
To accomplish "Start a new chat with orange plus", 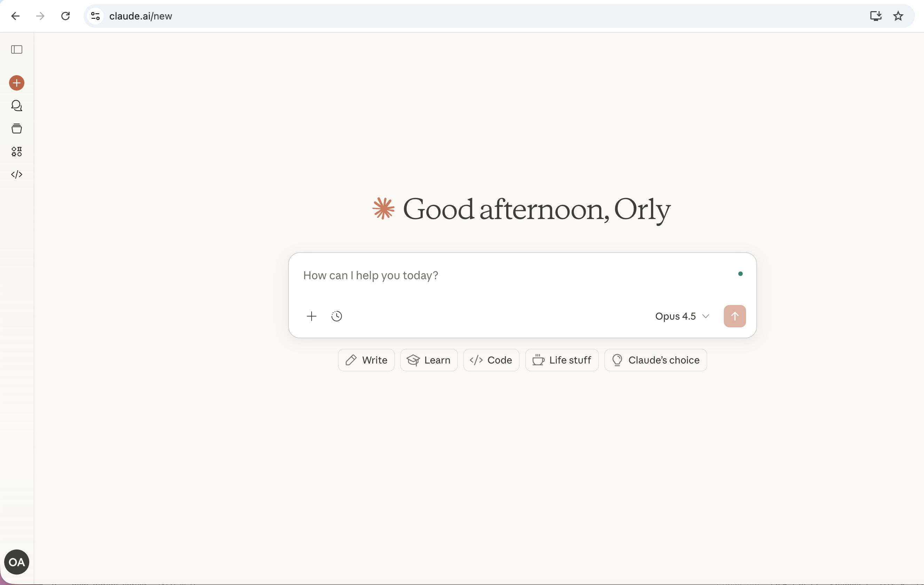I will pyautogui.click(x=16, y=83).
